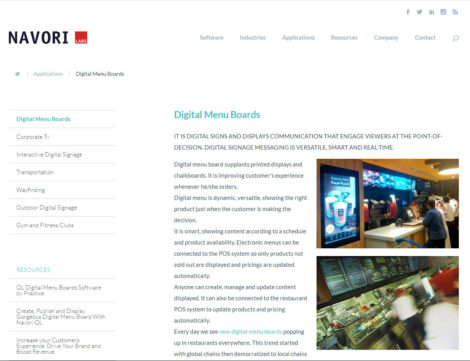Open the Software menu
Screen dimensions: 470x361
[x=211, y=37]
